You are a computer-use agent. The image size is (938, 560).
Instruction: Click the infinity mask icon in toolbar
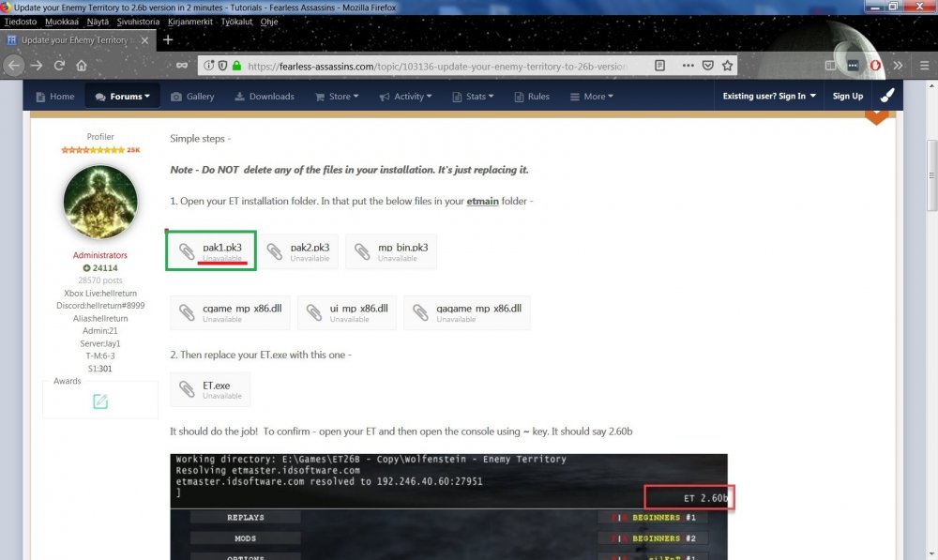tap(182, 66)
